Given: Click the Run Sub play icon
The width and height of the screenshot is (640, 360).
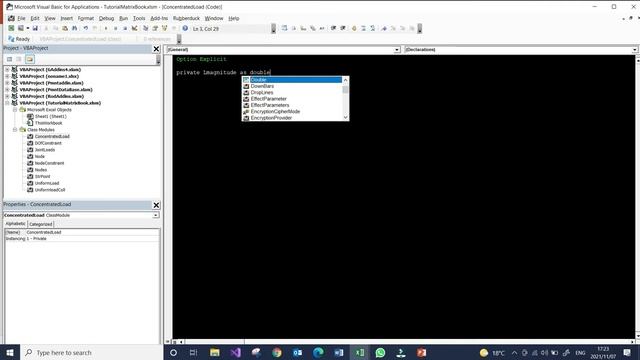Looking at the screenshot, I should pos(106,28).
